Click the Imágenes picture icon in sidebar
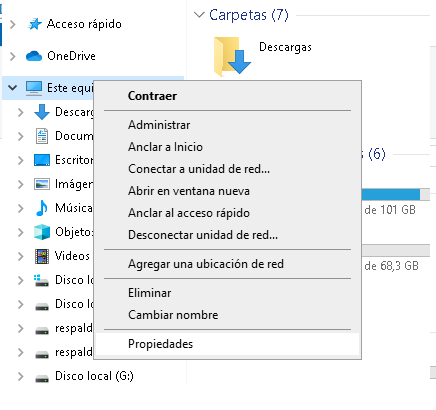The image size is (436, 410). pos(42,184)
